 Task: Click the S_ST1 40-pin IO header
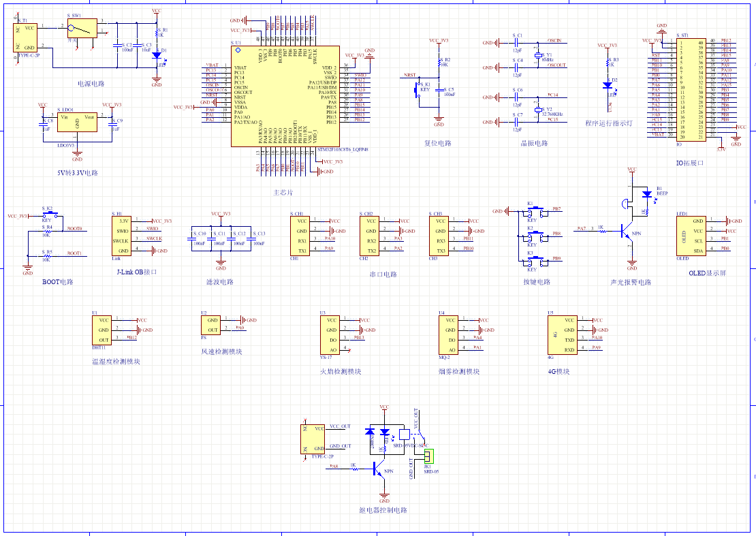coord(691,90)
